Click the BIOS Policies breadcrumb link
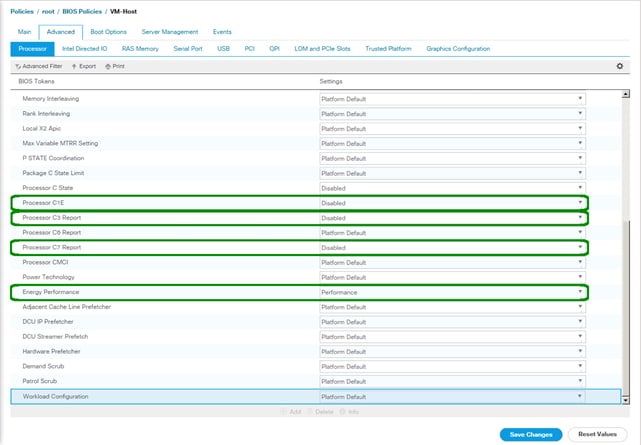641x445 pixels. 82,11
